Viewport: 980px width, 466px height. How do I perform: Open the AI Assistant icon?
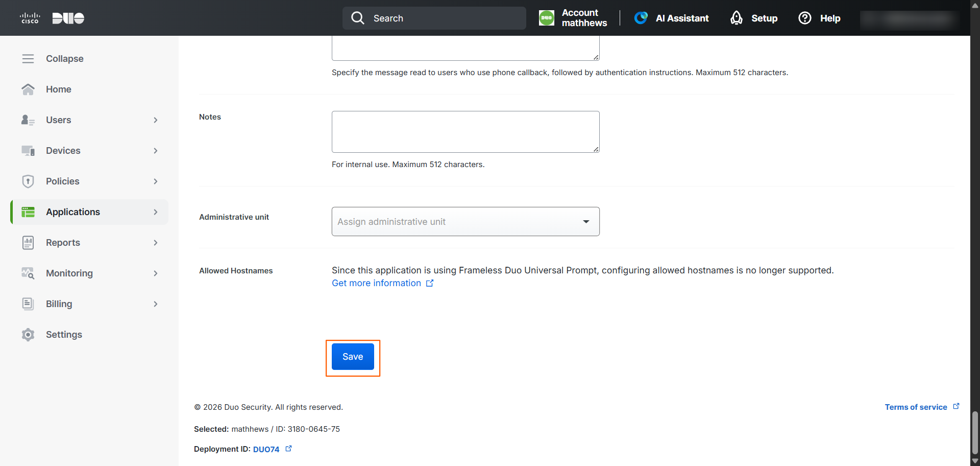coord(641,18)
